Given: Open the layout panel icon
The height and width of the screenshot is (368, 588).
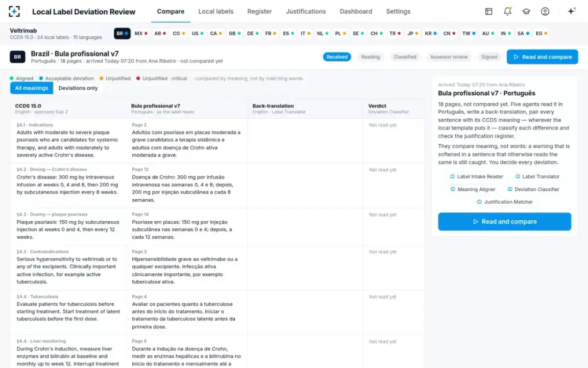Looking at the screenshot, I should (x=489, y=11).
